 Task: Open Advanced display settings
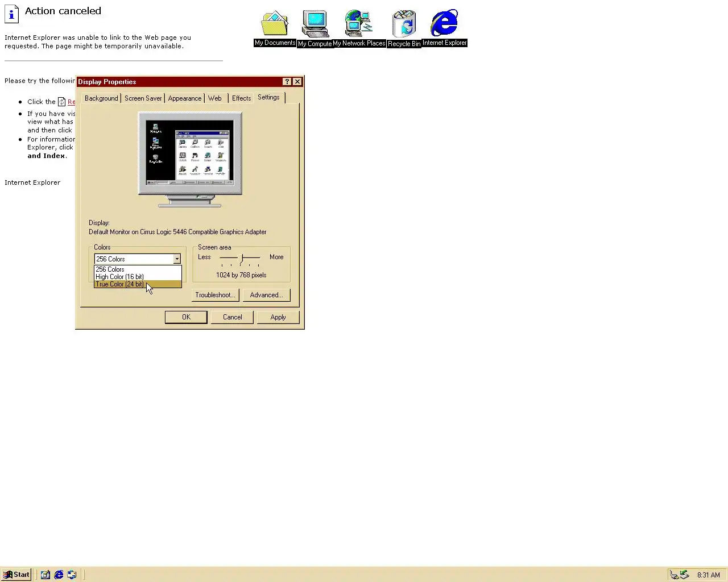[x=266, y=295]
